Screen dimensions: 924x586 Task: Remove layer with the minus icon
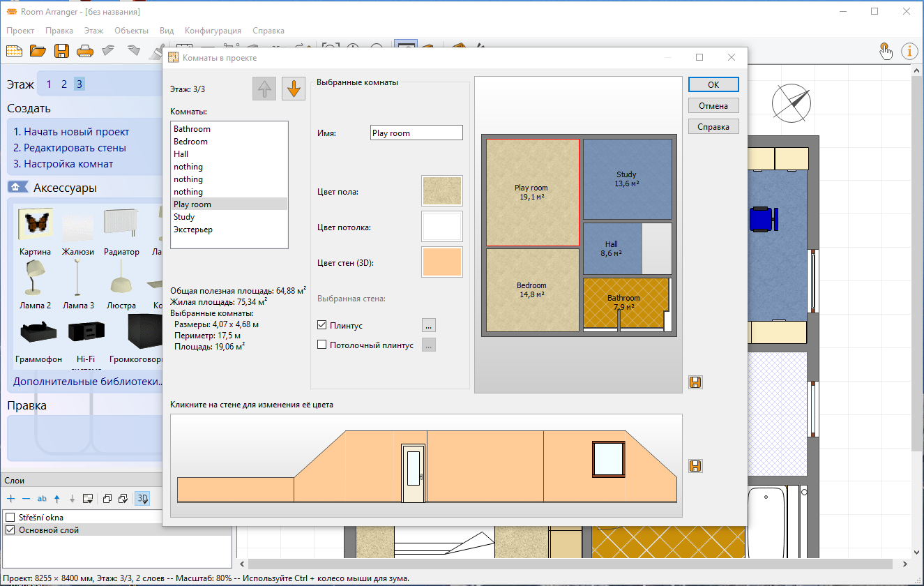tap(26, 498)
